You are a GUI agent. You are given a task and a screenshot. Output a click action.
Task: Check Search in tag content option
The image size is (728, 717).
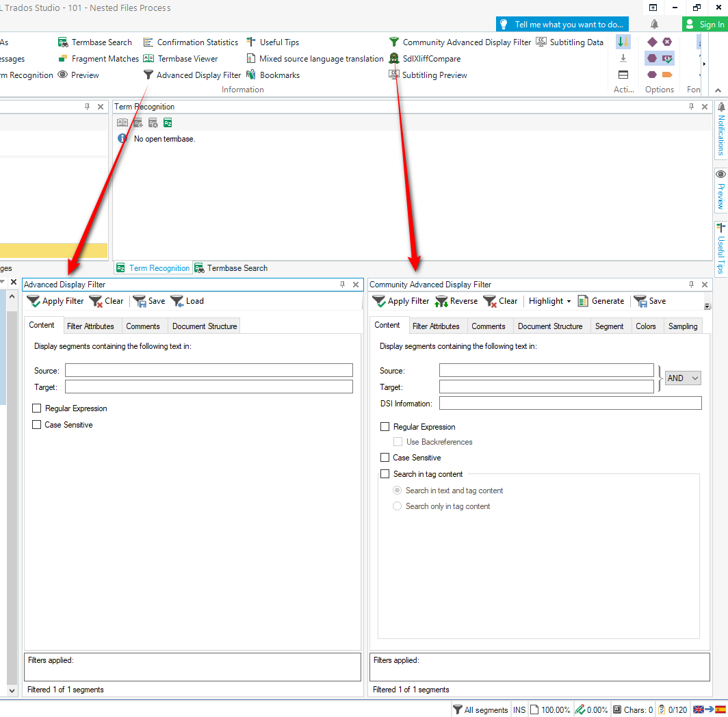tap(385, 473)
